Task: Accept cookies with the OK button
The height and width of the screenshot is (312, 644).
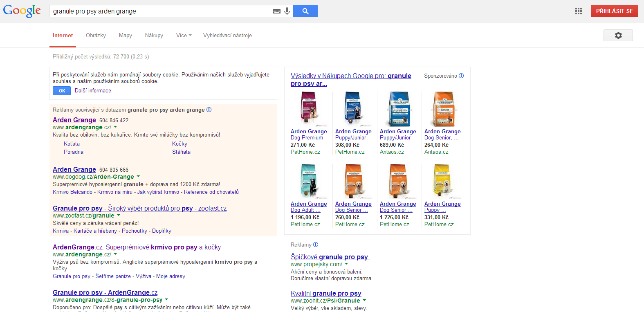Action: click(62, 91)
